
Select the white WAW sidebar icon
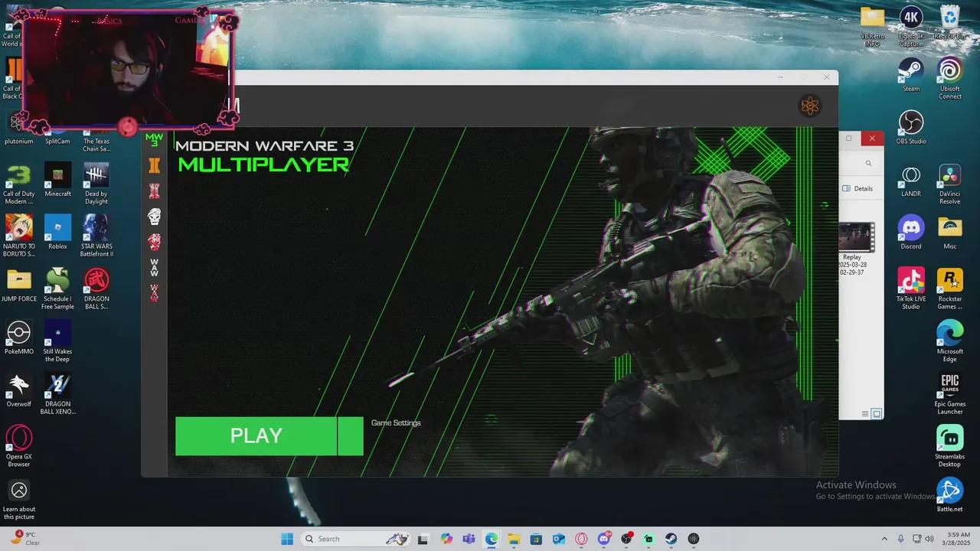[x=154, y=267]
